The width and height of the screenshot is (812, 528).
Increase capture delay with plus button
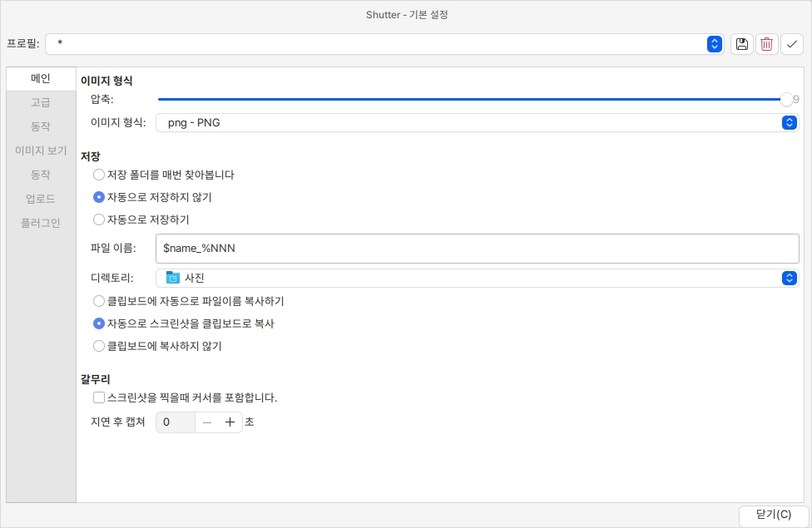pyautogui.click(x=230, y=422)
